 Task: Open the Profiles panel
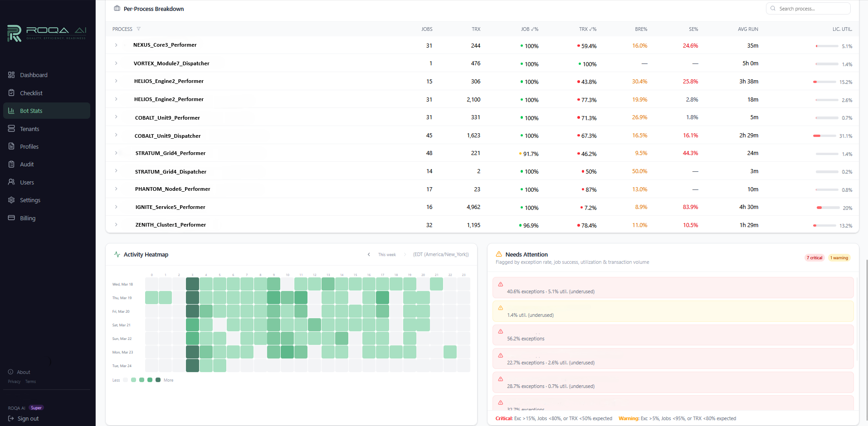[29, 146]
